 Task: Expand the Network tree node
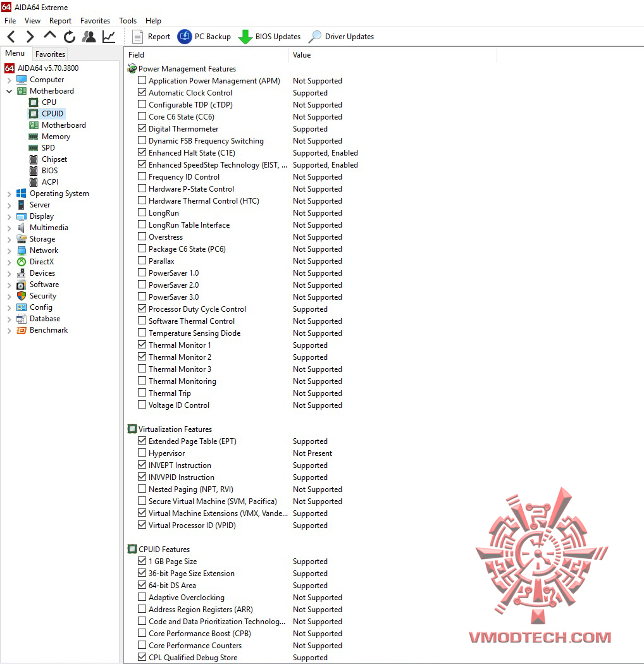coord(9,251)
